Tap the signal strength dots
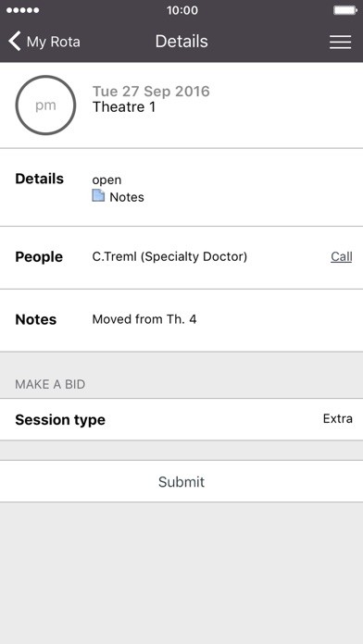363x644 pixels. [23, 10]
